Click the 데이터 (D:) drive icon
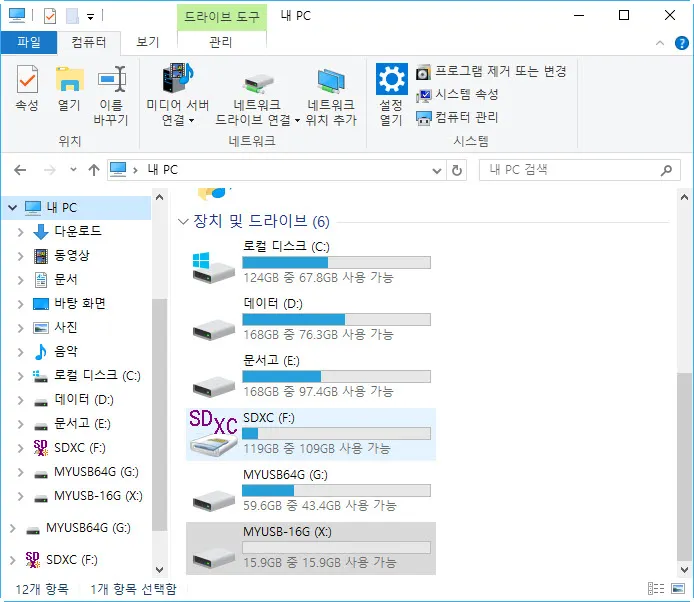The height and width of the screenshot is (602, 694). click(x=214, y=330)
